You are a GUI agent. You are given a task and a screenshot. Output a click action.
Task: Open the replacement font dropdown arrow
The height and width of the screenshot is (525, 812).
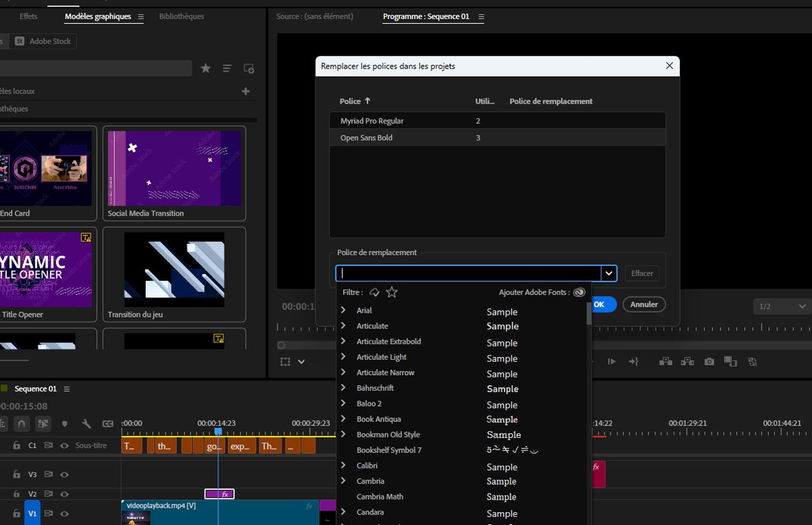point(608,273)
